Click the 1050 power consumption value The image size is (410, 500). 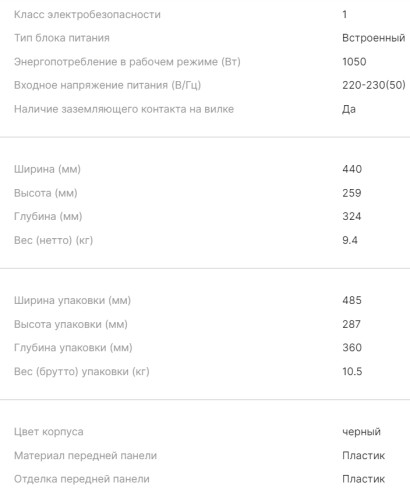pos(354,62)
